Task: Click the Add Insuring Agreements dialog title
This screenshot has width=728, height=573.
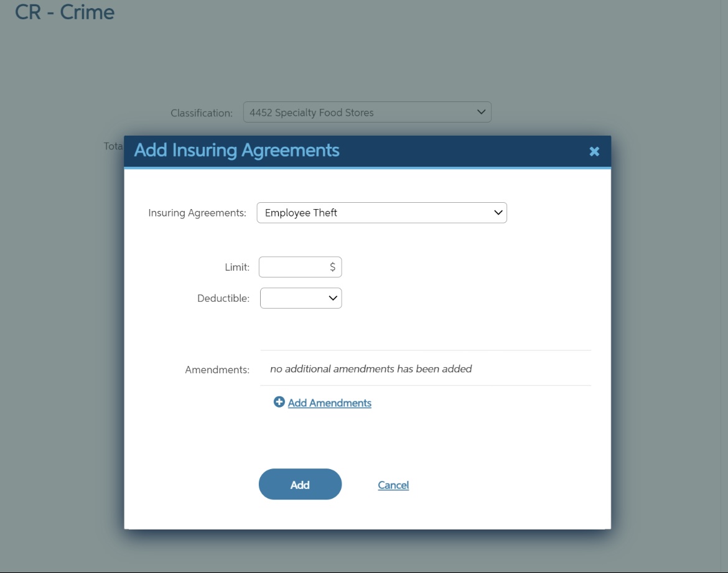Action: (x=237, y=151)
